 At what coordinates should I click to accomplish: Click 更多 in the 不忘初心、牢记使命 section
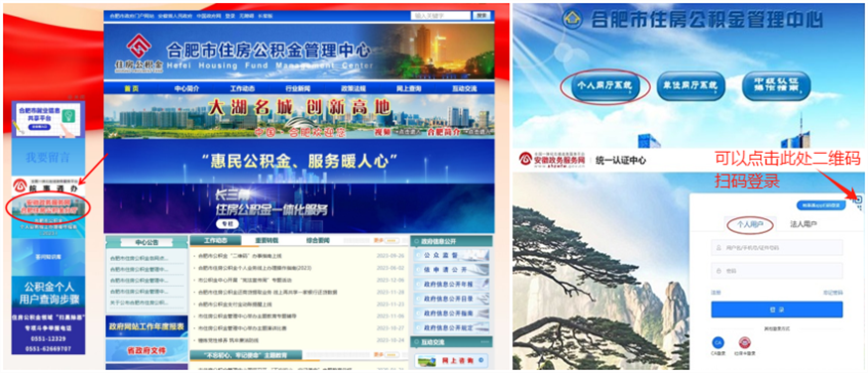click(385, 355)
